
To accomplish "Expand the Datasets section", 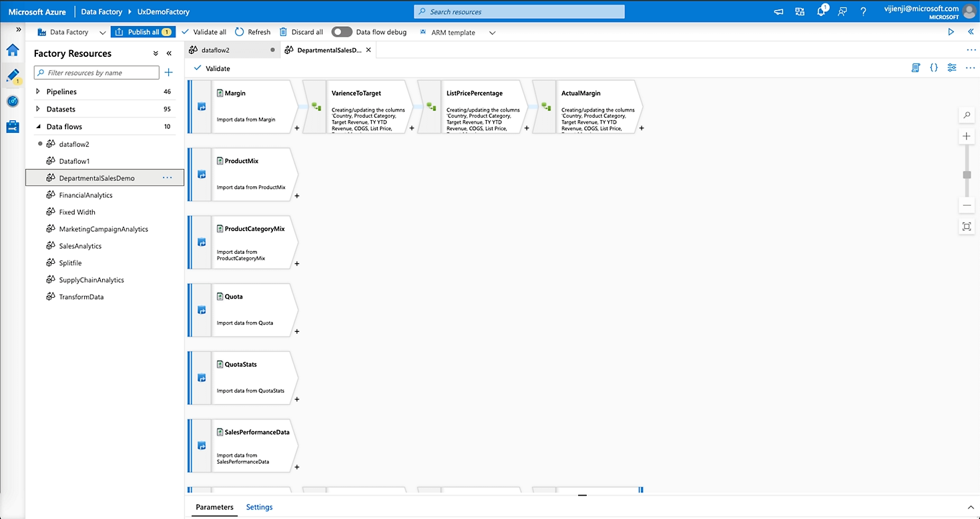I will click(39, 108).
